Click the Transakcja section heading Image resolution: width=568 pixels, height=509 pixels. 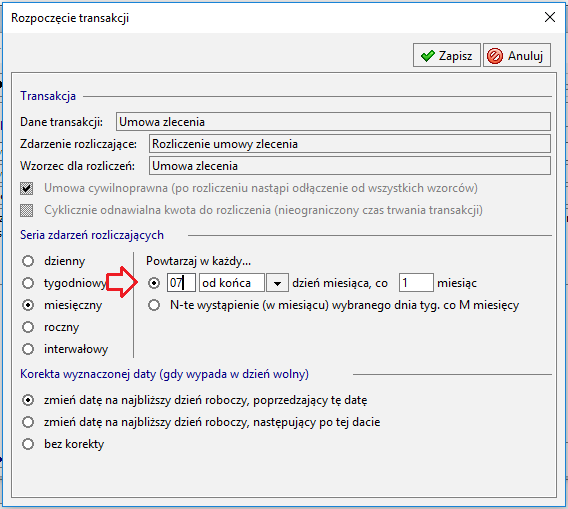point(48,96)
